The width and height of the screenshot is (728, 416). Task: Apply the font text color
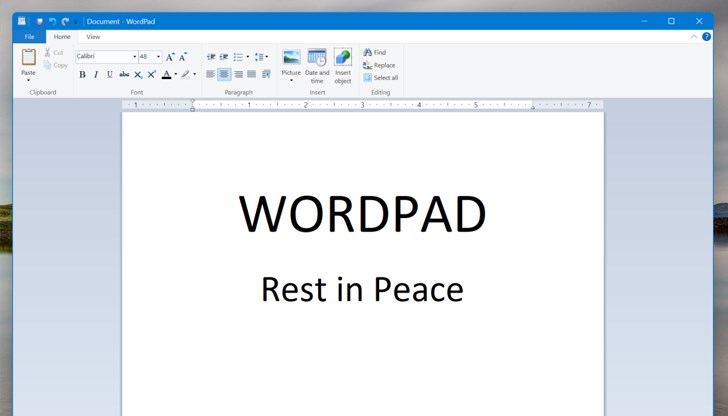[x=166, y=74]
